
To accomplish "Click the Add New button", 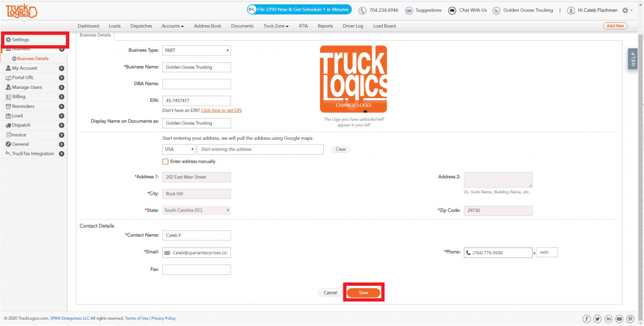I will coord(615,26).
